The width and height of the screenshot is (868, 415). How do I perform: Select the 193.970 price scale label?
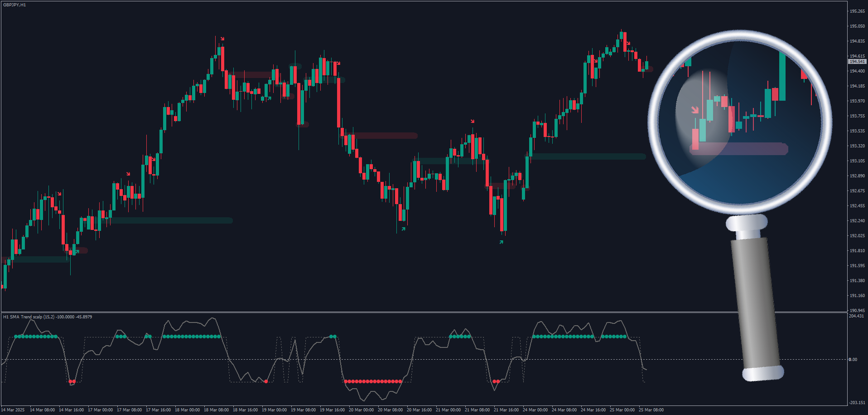point(857,101)
